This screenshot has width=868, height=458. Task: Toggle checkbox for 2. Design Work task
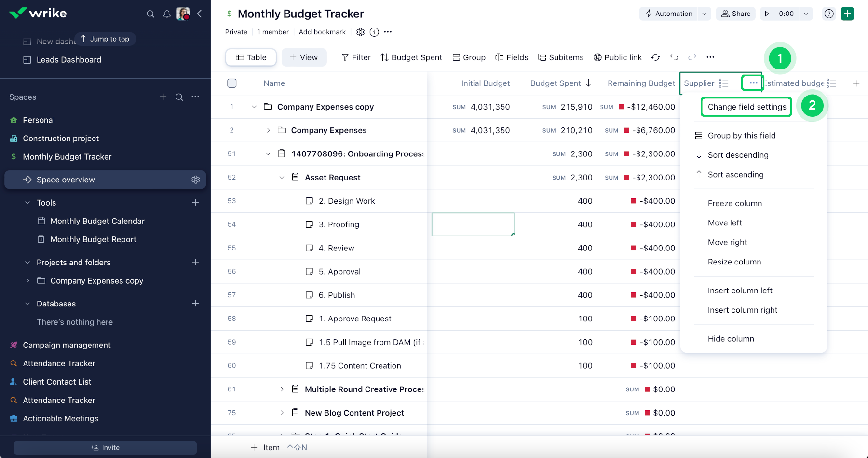(310, 201)
